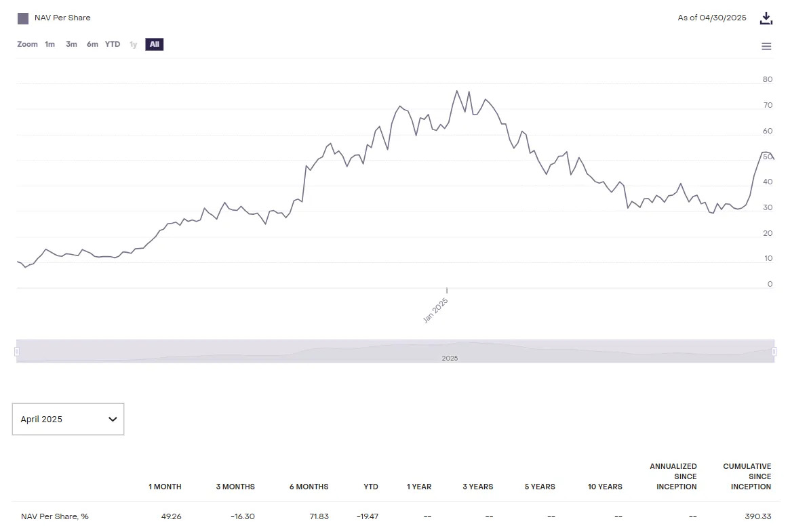Download the NAV chart data
Screen dimensions: 790x532
point(766,18)
